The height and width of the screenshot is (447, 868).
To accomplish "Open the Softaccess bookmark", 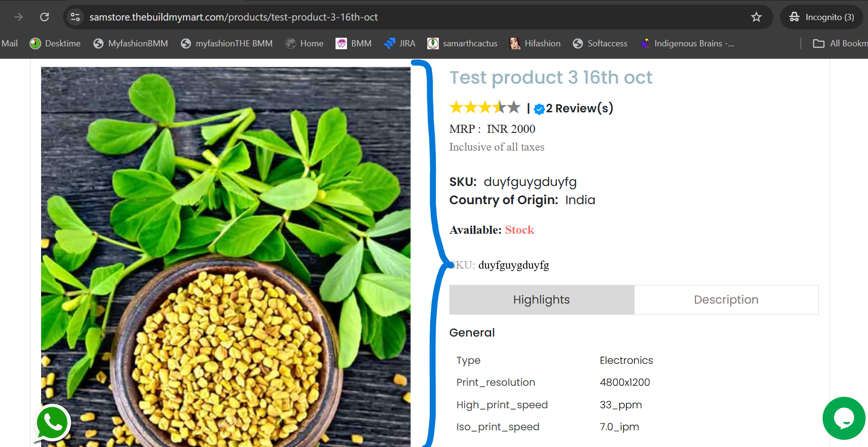I will click(600, 44).
